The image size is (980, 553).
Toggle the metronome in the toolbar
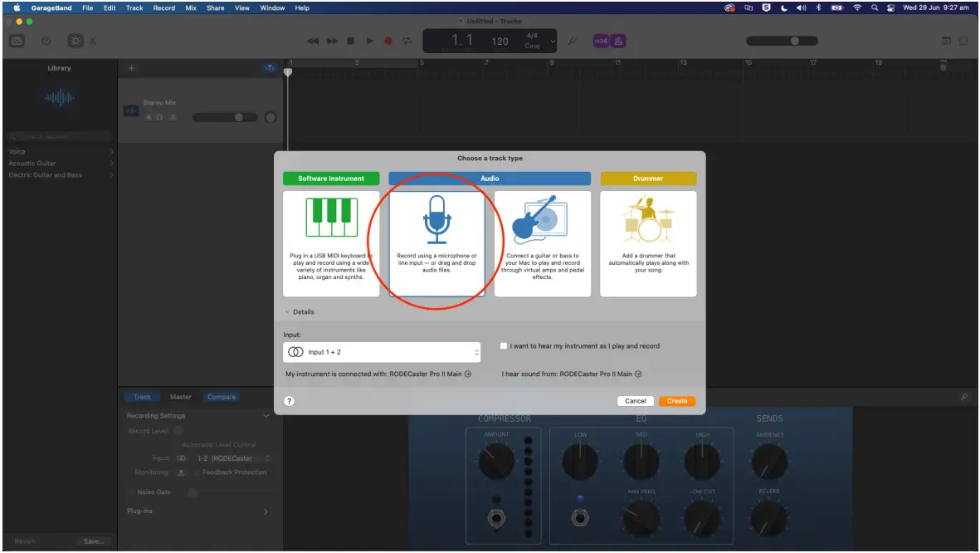[618, 40]
